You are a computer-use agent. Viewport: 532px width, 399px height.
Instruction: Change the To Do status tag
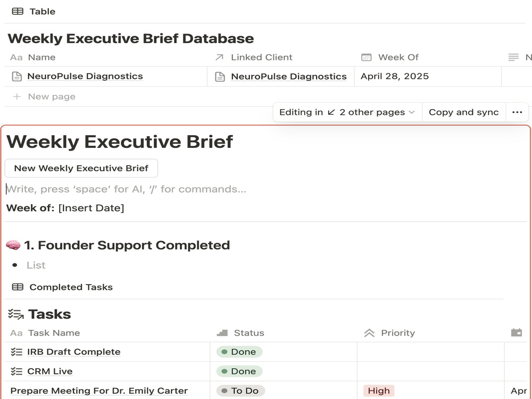[x=240, y=391]
